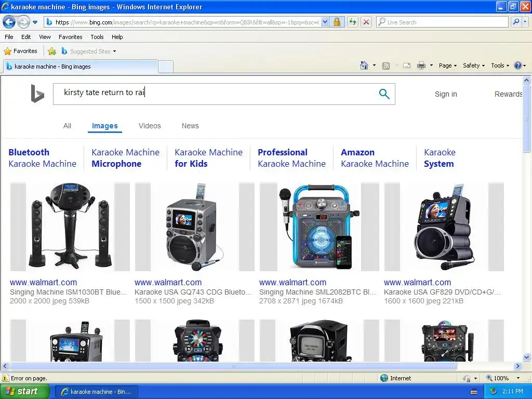
Task: Select Karaoke Machine Microphone suggestion
Action: (x=126, y=158)
